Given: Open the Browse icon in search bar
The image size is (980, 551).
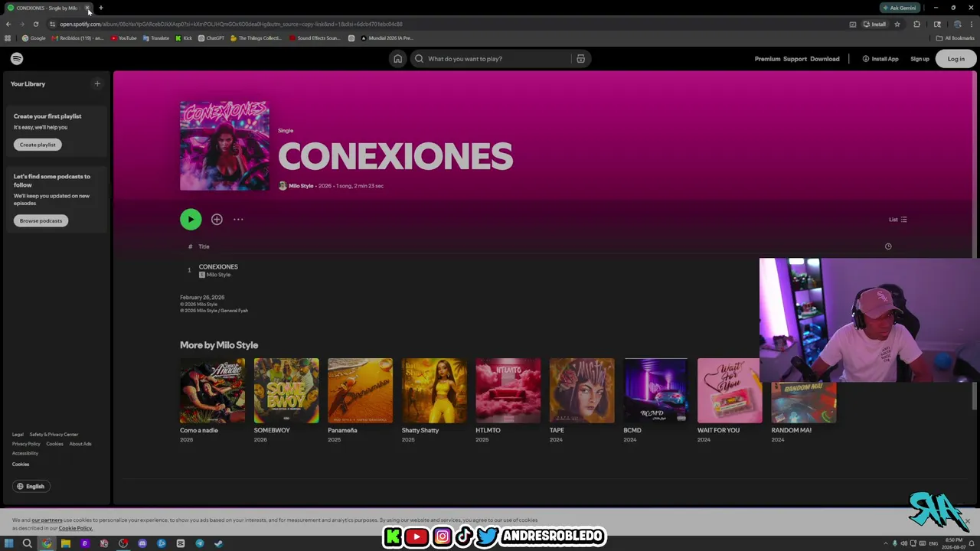Looking at the screenshot, I should [x=580, y=59].
